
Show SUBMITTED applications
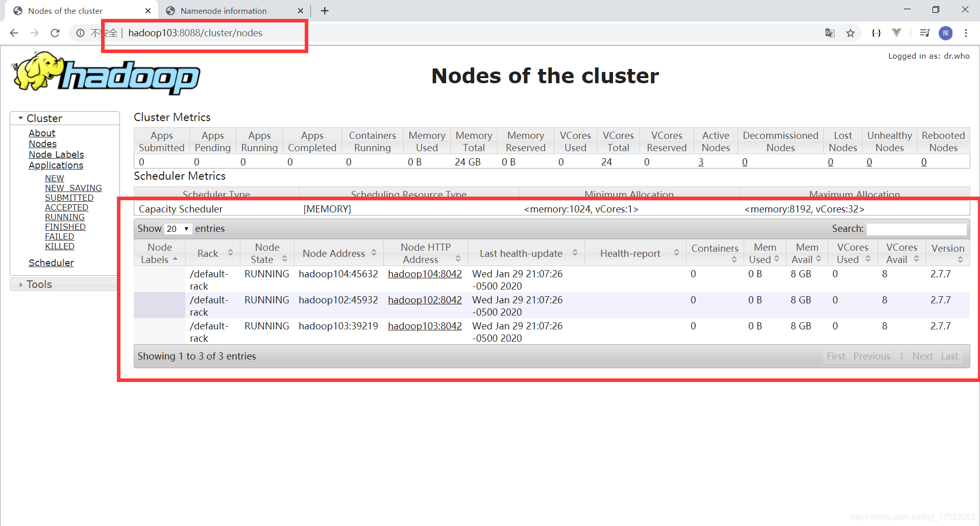pos(69,198)
